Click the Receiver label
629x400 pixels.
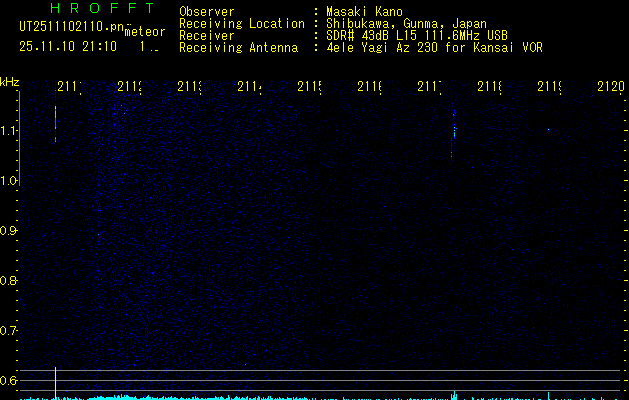pyautogui.click(x=207, y=36)
